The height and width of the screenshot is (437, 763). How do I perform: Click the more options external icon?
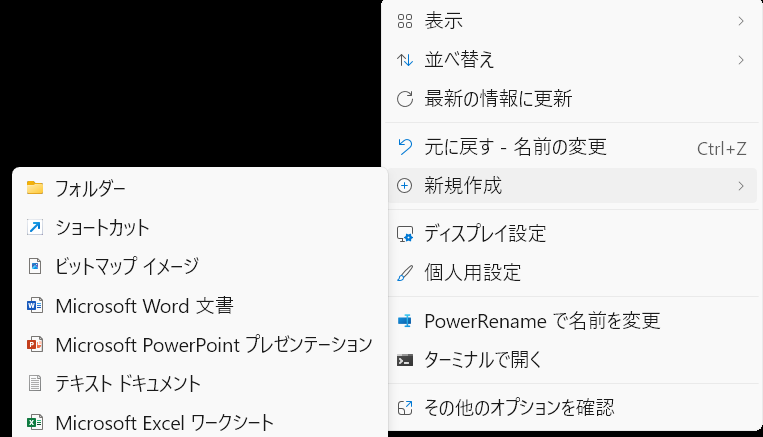pyautogui.click(x=405, y=408)
